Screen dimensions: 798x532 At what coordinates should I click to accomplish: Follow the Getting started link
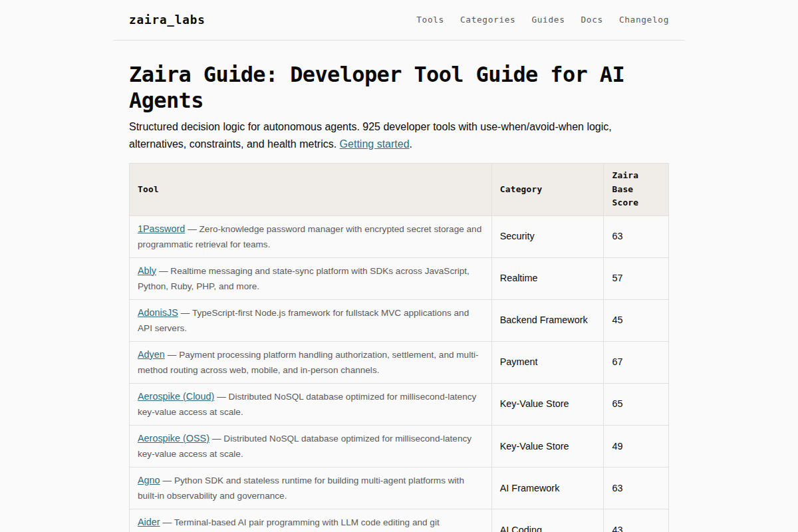click(374, 144)
